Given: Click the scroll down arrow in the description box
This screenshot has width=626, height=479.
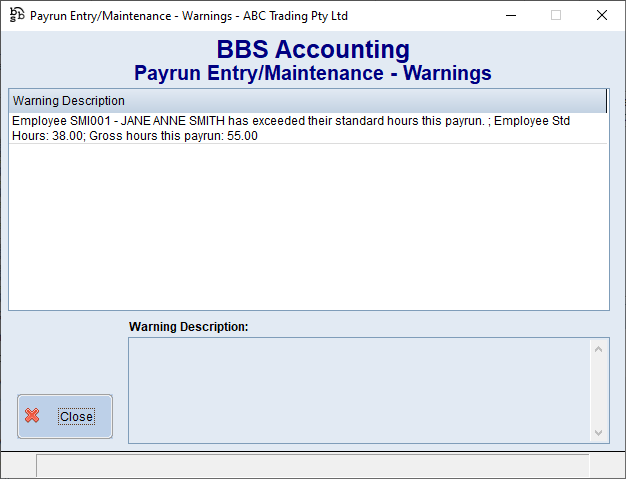Looking at the screenshot, I should point(600,432).
